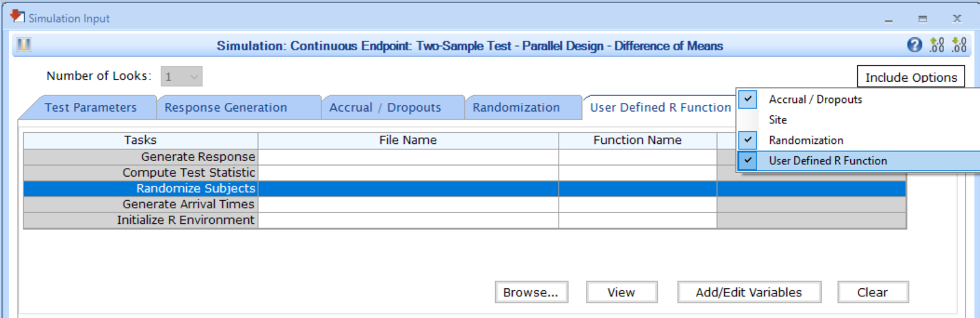Image resolution: width=980 pixels, height=318 pixels.
Task: Open the Number of Looks dropdown
Action: pos(181,77)
